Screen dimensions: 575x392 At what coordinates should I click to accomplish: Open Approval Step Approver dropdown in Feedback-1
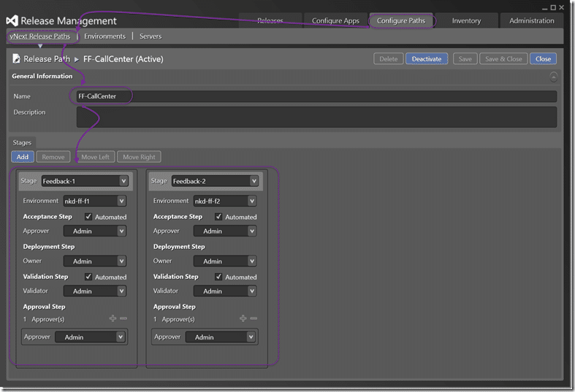pos(90,337)
